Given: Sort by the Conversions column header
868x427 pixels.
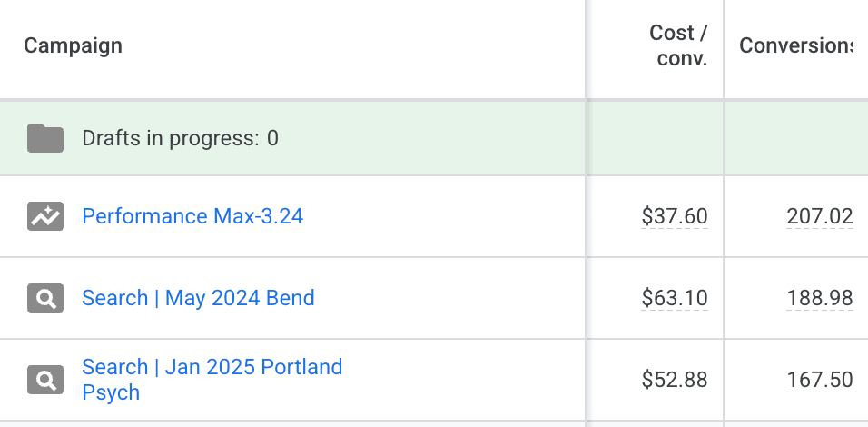Looking at the screenshot, I should pyautogui.click(x=796, y=45).
